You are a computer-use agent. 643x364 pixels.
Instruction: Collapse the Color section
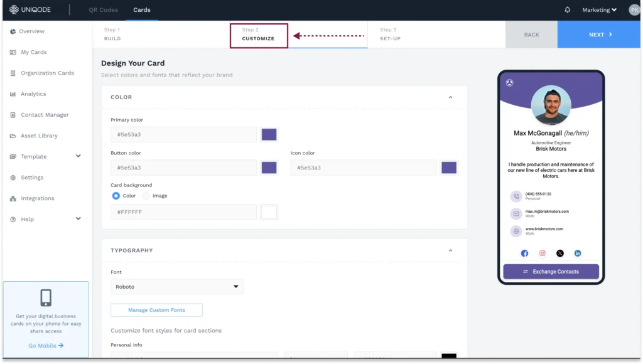tap(450, 97)
